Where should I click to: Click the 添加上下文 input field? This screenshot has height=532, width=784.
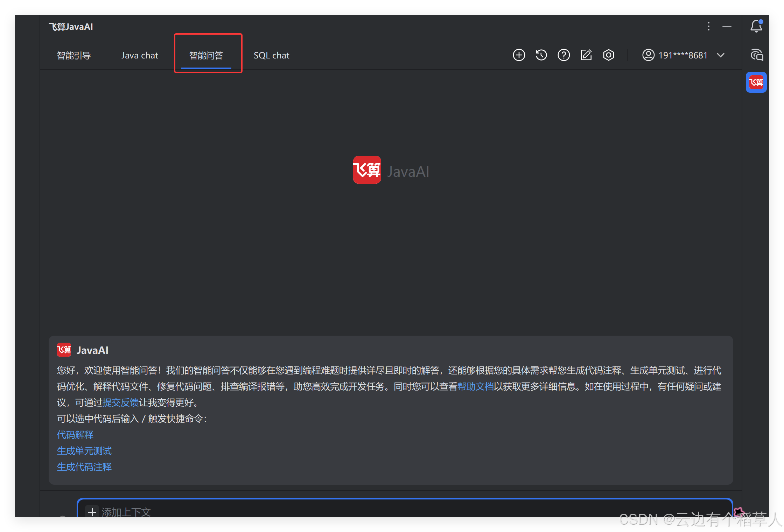coord(405,508)
